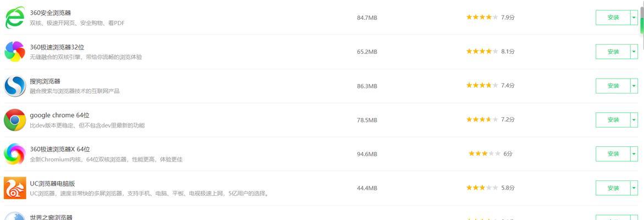Open the 搜狗浏览器 title link

[45, 81]
